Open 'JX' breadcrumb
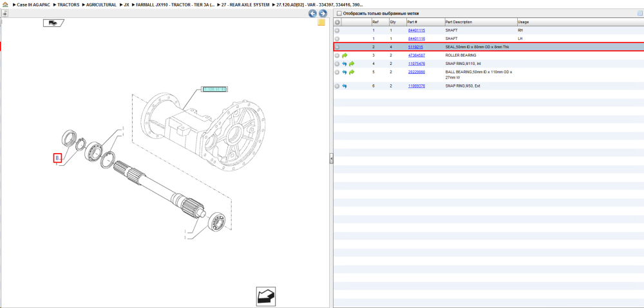644x308 pixels. click(x=126, y=5)
